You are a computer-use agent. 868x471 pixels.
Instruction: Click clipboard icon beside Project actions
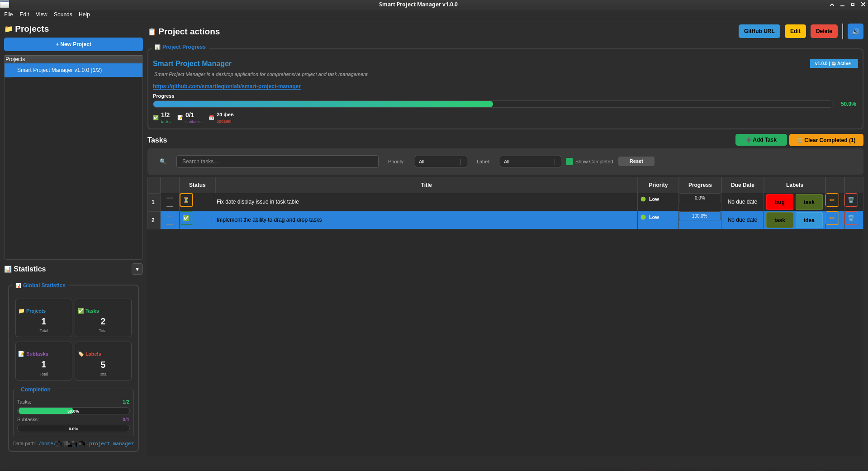pos(152,32)
